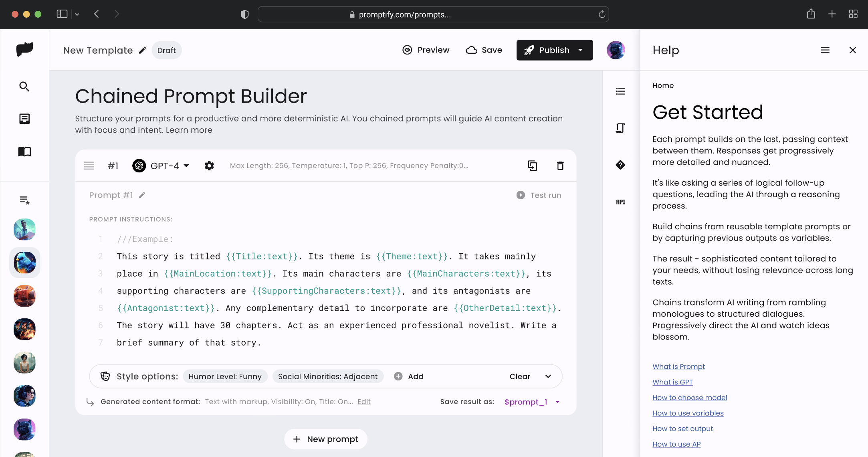Go to Home in the Help panel breadcrumb

click(x=663, y=85)
